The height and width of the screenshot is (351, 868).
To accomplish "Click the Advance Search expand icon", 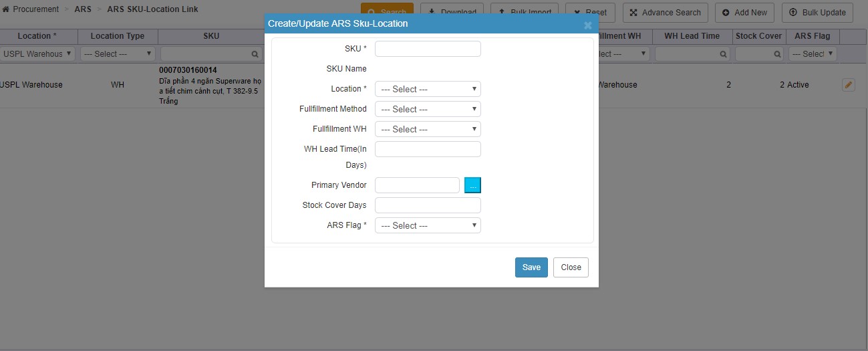I will [634, 13].
